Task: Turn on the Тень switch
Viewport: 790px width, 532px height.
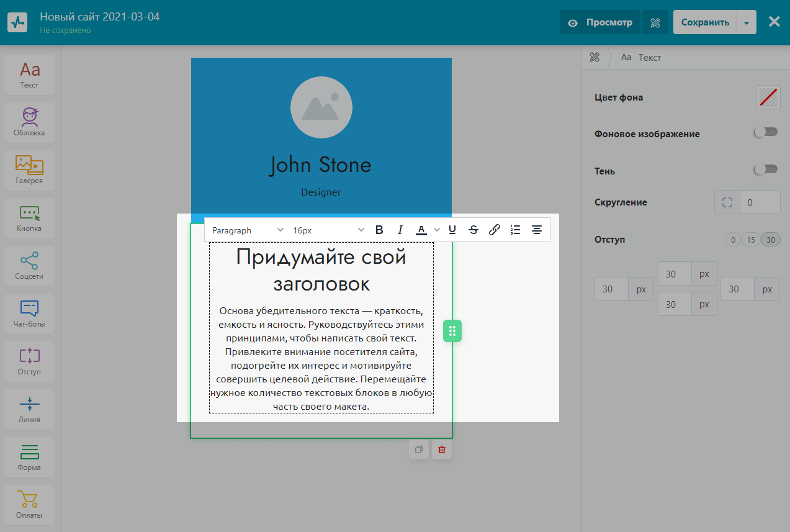Action: click(x=765, y=169)
